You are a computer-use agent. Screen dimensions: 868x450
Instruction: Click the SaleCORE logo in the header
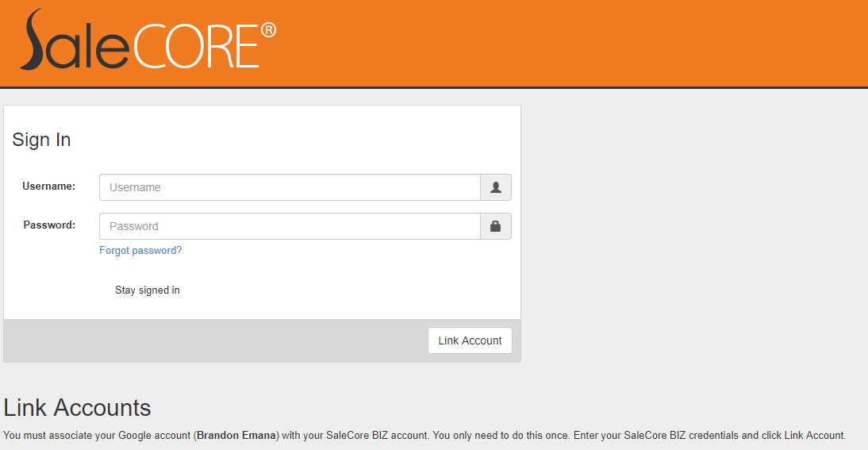148,40
